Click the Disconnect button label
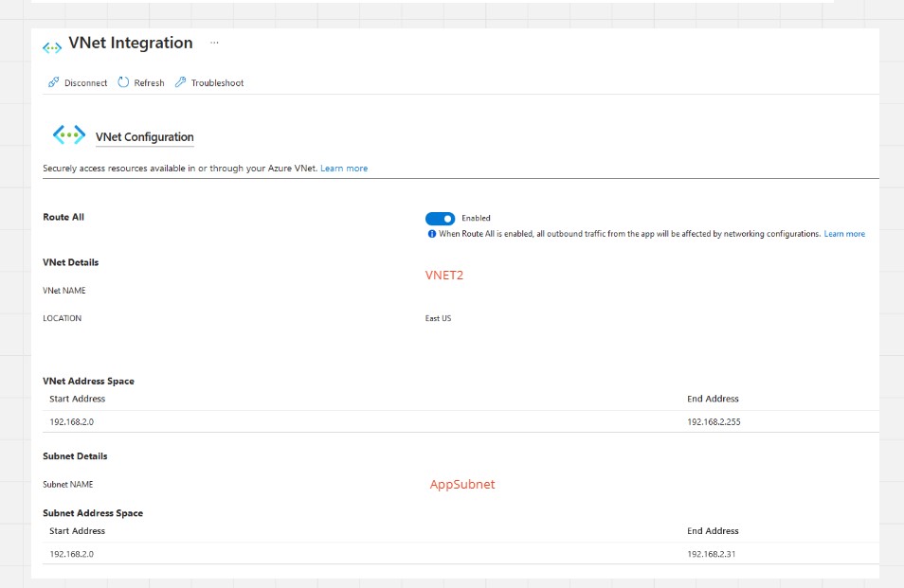904x588 pixels. (86, 83)
